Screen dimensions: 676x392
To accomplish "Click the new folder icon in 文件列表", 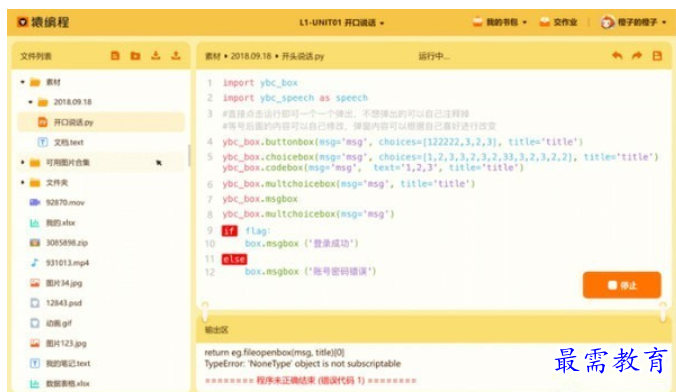I will click(135, 56).
